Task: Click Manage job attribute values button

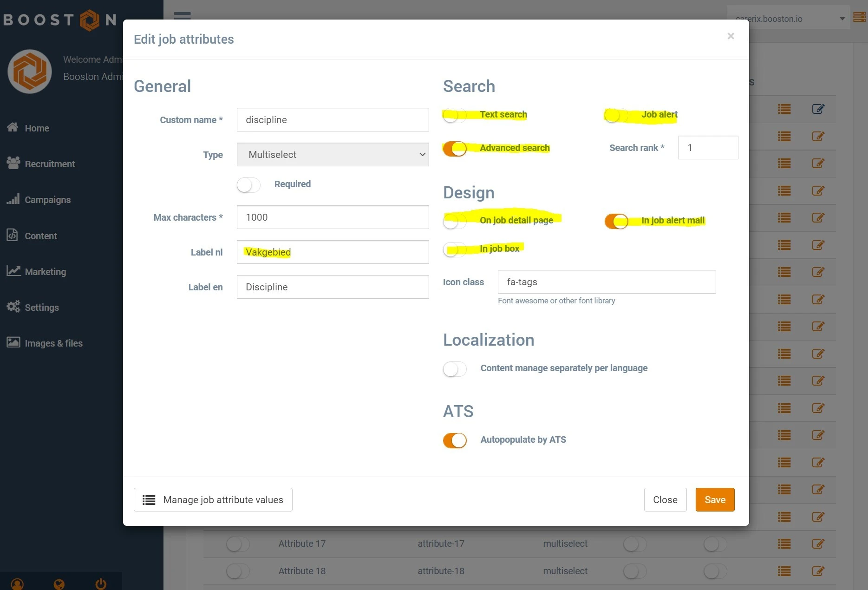Action: (x=213, y=500)
